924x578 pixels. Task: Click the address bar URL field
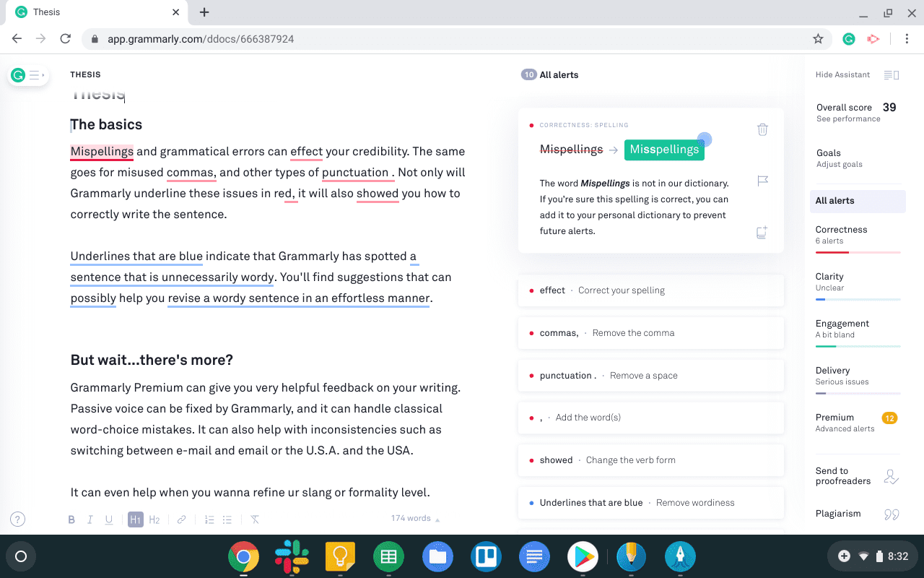[x=455, y=39]
